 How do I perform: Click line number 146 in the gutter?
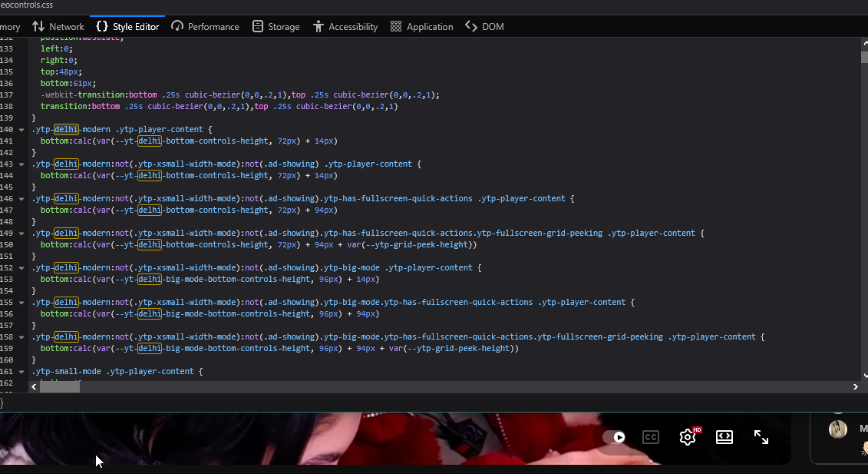pyautogui.click(x=6, y=198)
